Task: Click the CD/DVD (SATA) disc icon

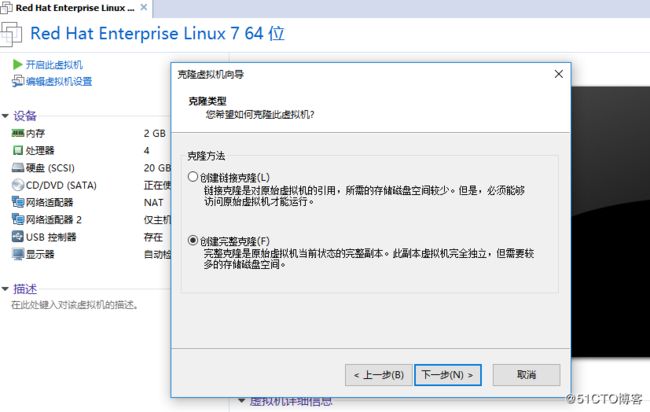Action: click(x=18, y=185)
